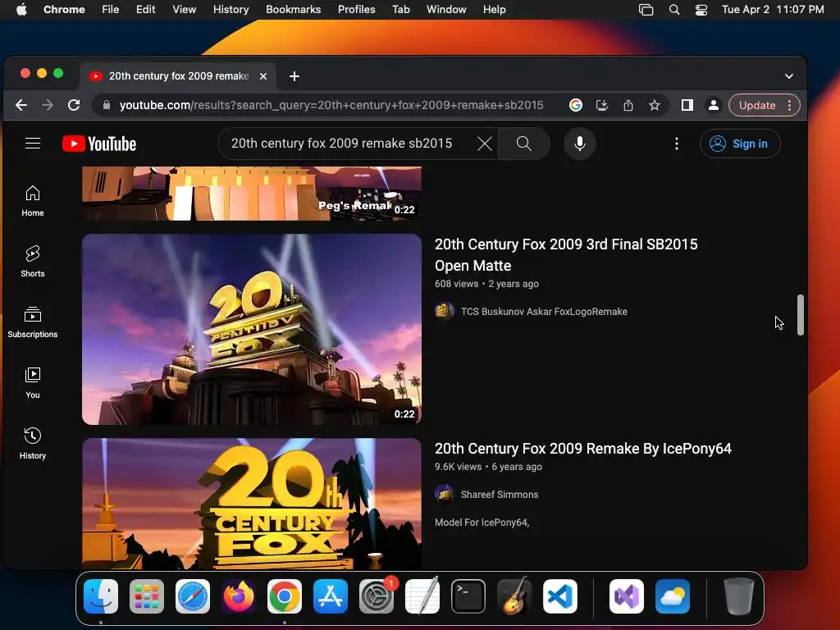This screenshot has width=840, height=630.
Task: Click the Sign in button
Action: click(x=740, y=144)
